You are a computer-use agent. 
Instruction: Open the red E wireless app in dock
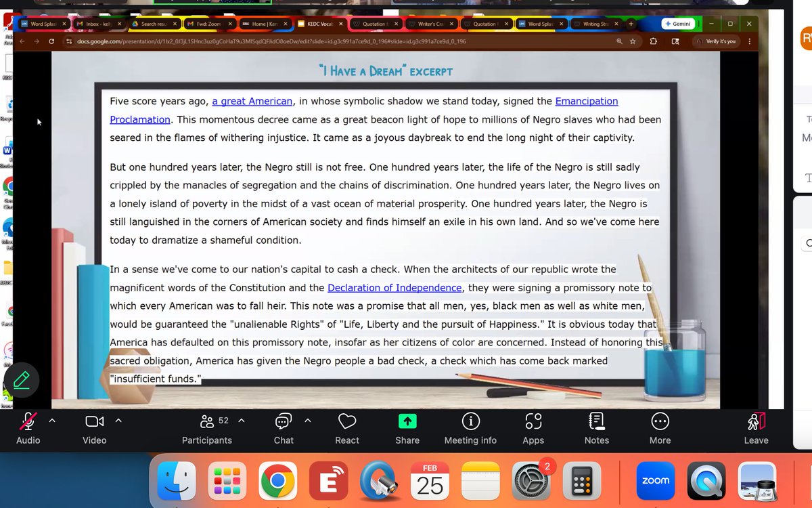[328, 480]
